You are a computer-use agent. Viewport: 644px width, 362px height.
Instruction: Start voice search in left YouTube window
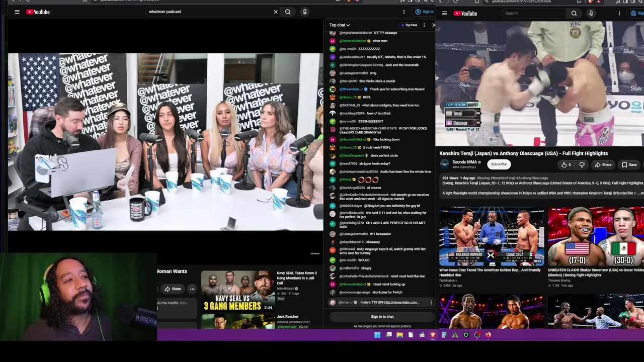[304, 12]
